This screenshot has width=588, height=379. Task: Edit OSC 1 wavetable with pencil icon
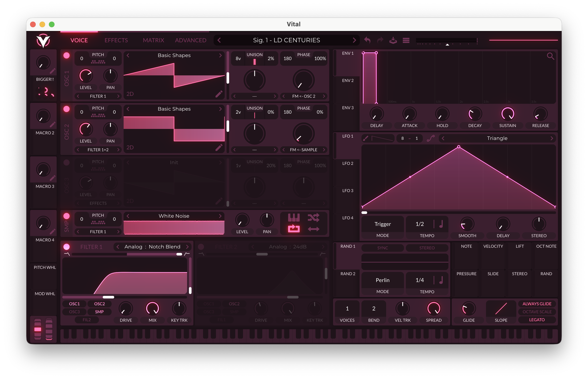point(219,94)
